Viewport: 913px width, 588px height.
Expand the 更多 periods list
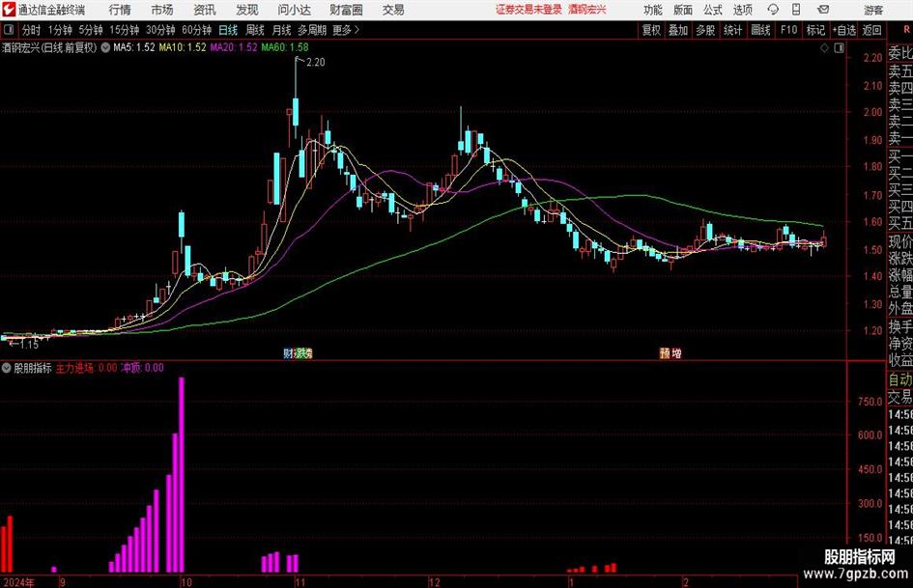tap(346, 30)
